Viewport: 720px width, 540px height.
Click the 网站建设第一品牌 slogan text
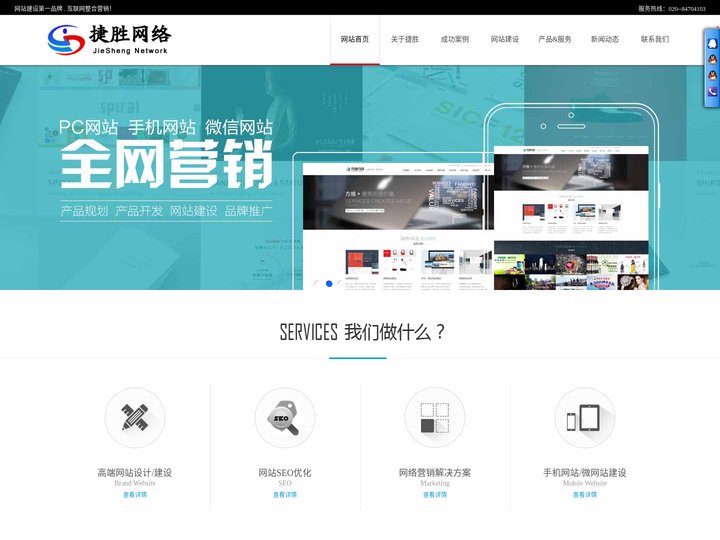[63, 8]
